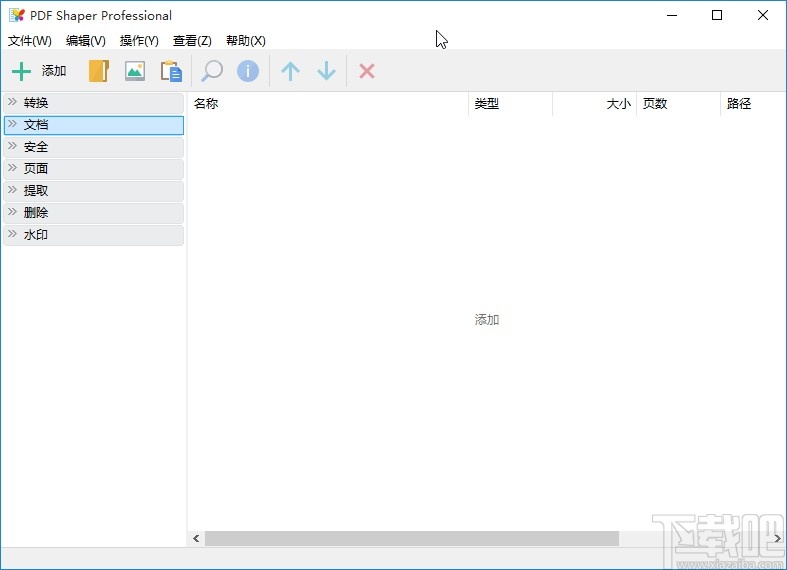The width and height of the screenshot is (787, 570).
Task: Expand the 页面 category
Action: tap(94, 169)
